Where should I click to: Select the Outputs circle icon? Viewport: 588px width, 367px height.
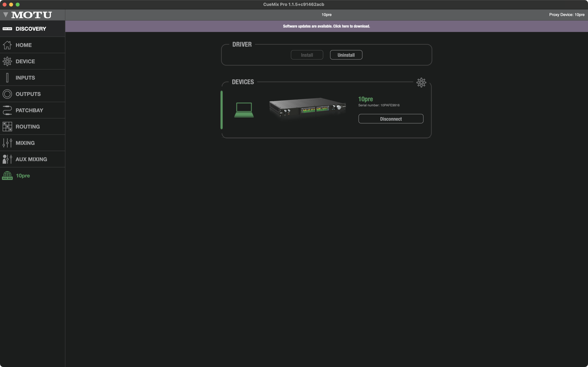coord(7,94)
